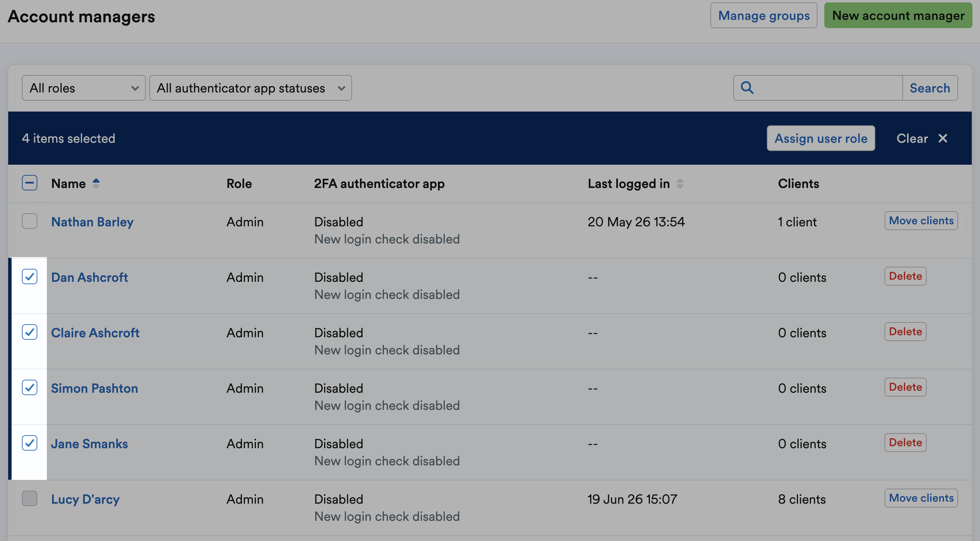Viewport: 980px width, 541px height.
Task: Create a New account manager
Action: click(898, 16)
